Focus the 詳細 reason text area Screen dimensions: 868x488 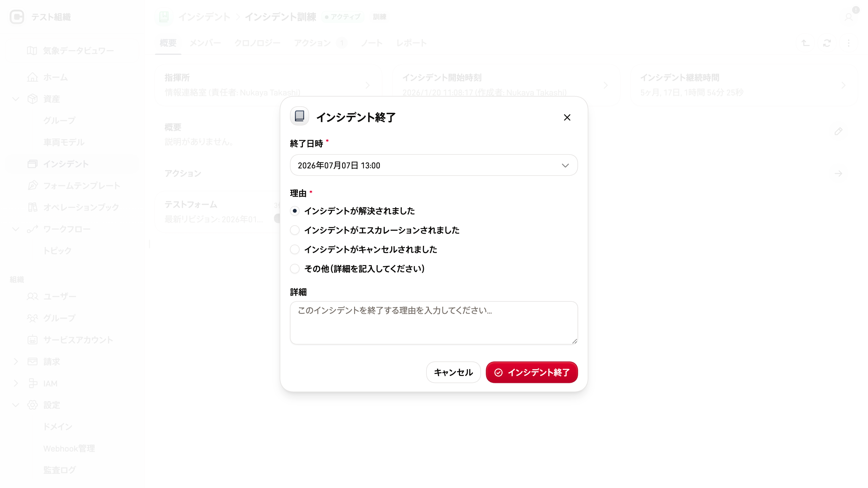[x=434, y=323]
